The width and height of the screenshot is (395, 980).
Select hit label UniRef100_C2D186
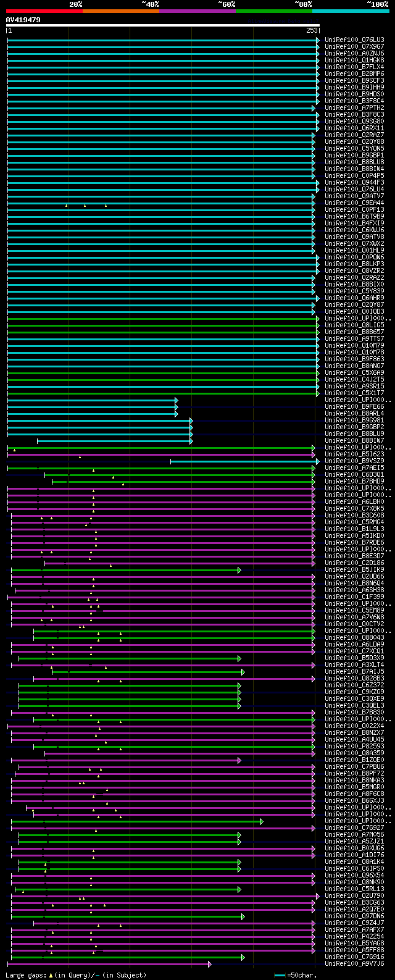click(354, 563)
